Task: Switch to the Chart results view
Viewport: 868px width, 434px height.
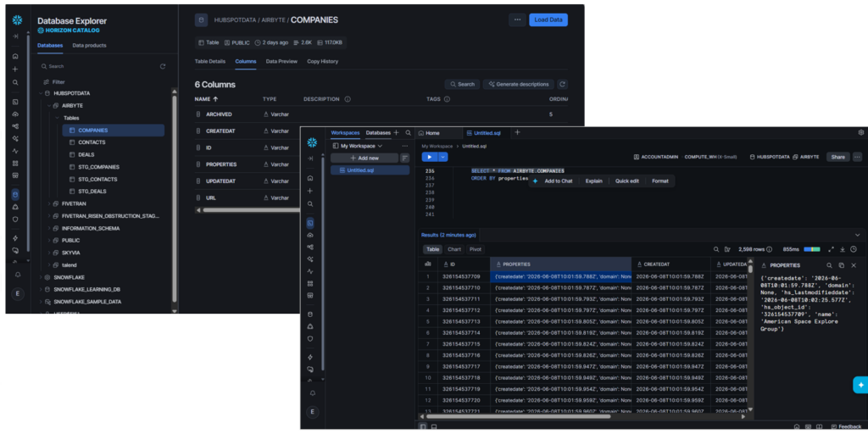Action: tap(454, 250)
